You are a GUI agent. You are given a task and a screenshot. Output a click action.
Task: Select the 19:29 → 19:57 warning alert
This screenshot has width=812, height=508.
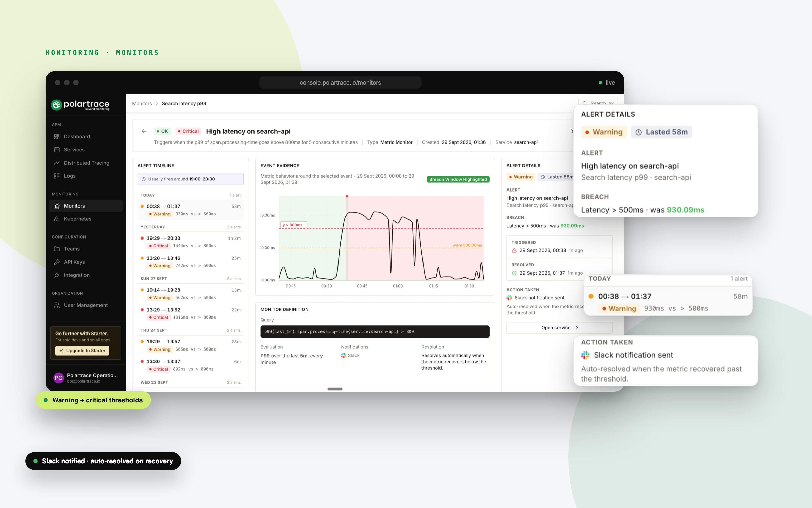tap(191, 345)
